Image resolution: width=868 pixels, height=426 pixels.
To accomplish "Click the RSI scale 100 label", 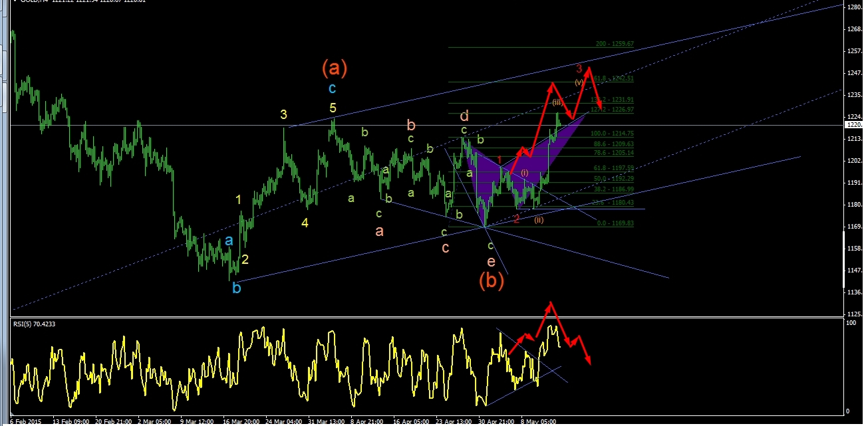I will click(851, 322).
